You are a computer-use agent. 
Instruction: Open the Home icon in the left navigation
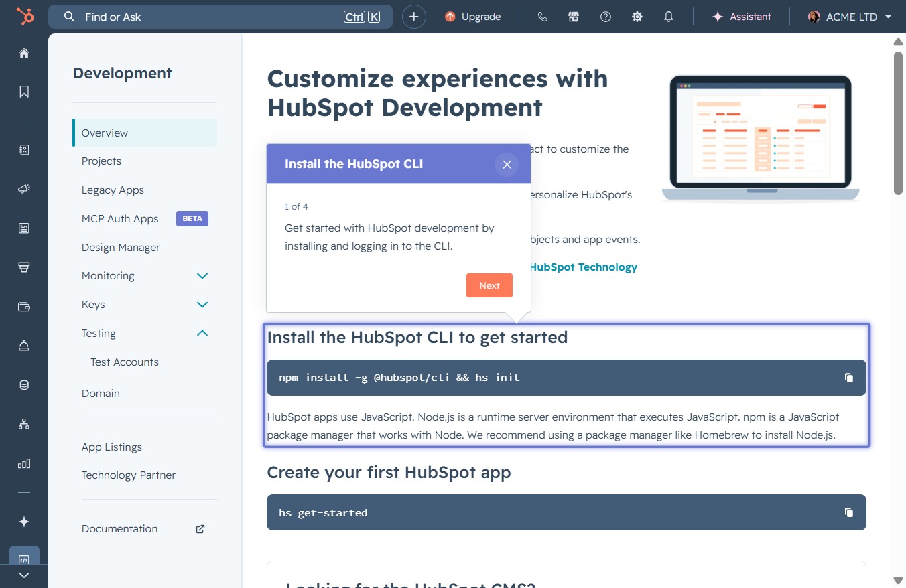[24, 54]
